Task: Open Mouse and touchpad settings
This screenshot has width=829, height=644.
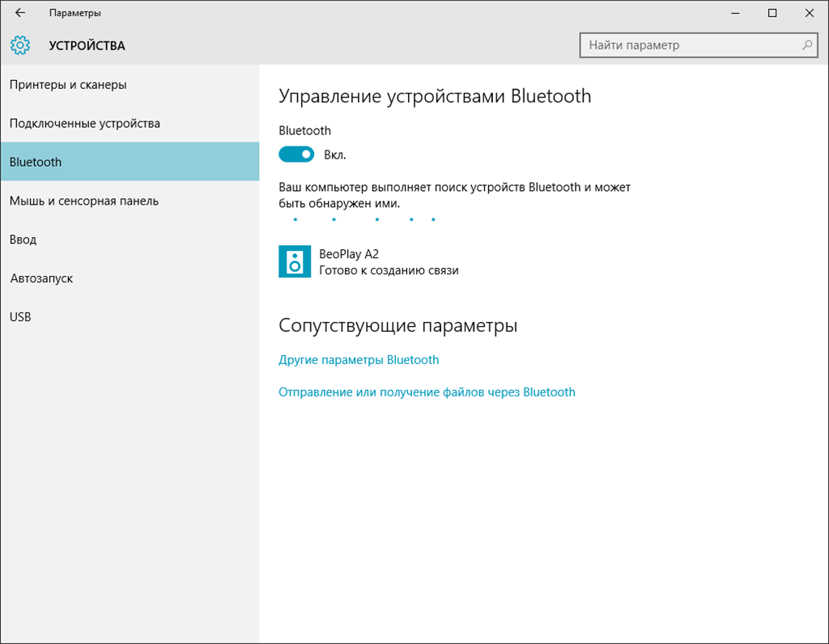Action: point(130,201)
